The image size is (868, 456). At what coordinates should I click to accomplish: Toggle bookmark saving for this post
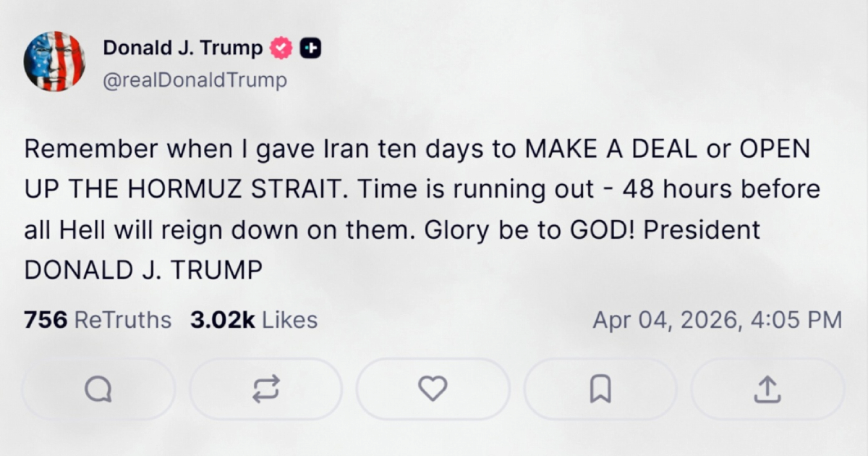coord(600,389)
